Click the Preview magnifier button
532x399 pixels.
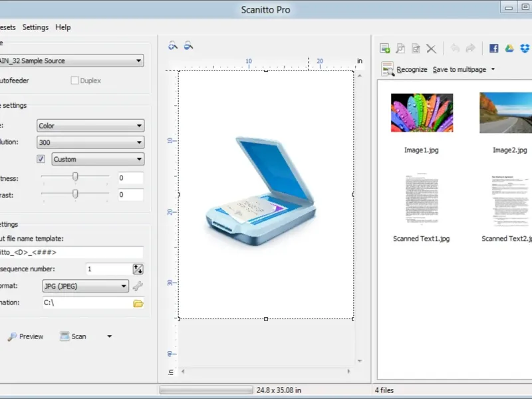[25, 336]
